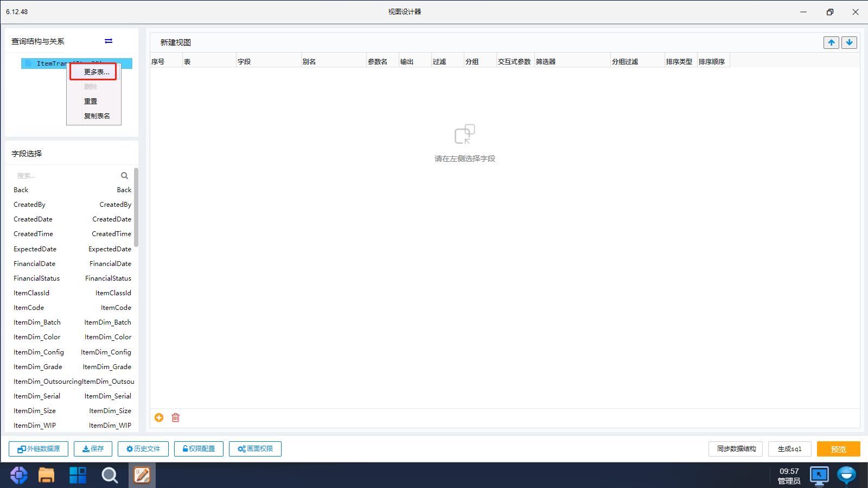Click the 保存 button
Screen dimensions: 868x488
point(93,449)
